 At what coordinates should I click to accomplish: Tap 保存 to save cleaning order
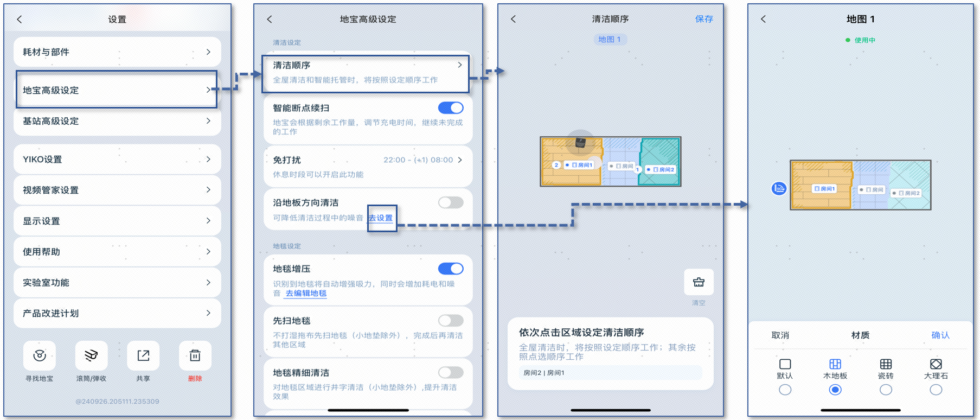[x=704, y=19]
